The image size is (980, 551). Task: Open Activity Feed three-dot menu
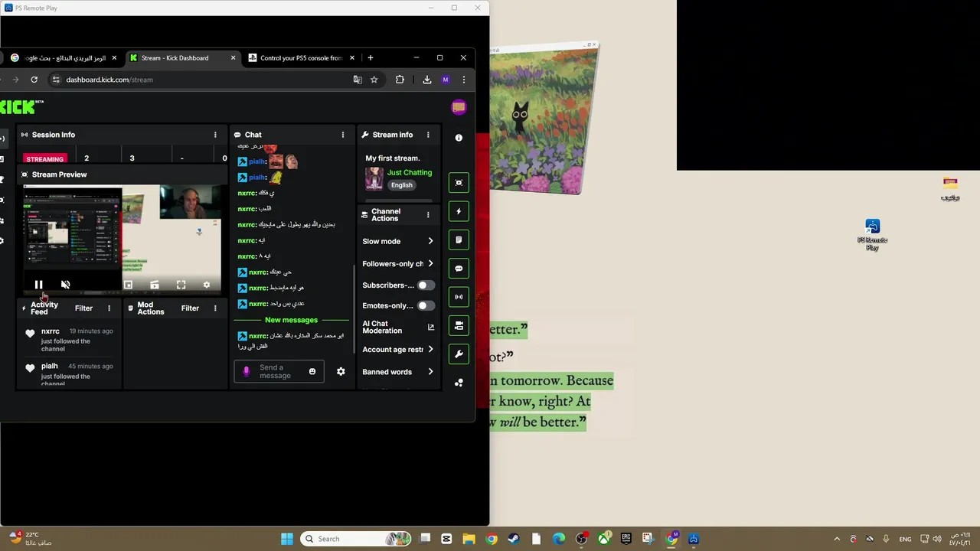(x=109, y=308)
